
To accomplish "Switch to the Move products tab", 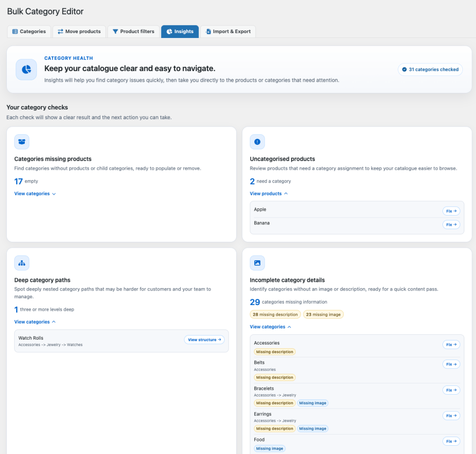I will click(x=79, y=31).
